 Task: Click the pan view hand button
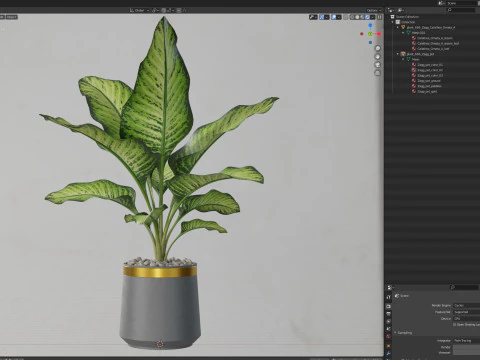click(x=378, y=56)
